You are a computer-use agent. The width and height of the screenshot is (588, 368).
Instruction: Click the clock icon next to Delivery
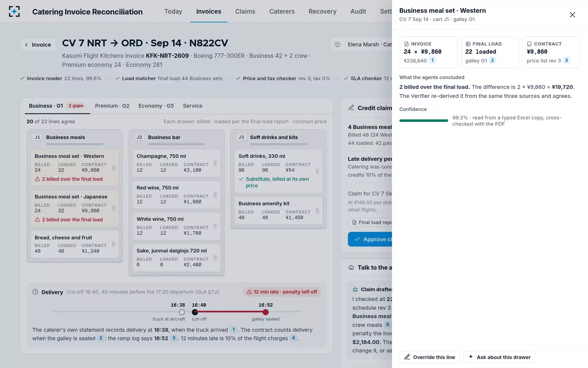tap(36, 292)
